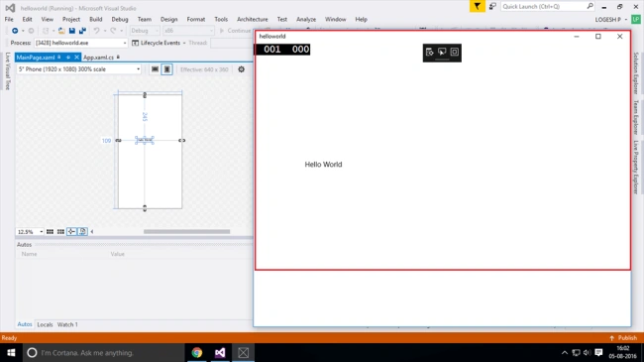The height and width of the screenshot is (362, 644).
Task: Open the Team Explorer side tab
Action: [636, 117]
